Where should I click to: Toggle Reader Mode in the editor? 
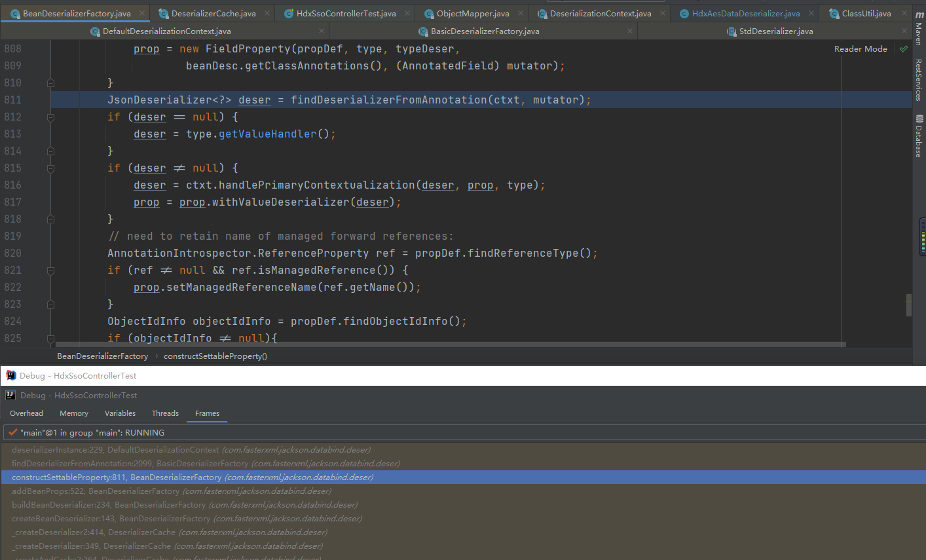coord(861,48)
